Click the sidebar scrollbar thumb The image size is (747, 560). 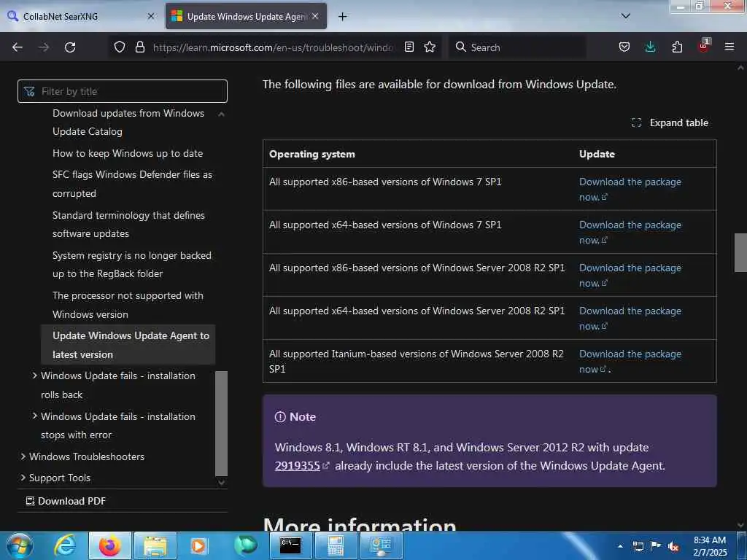click(x=221, y=424)
